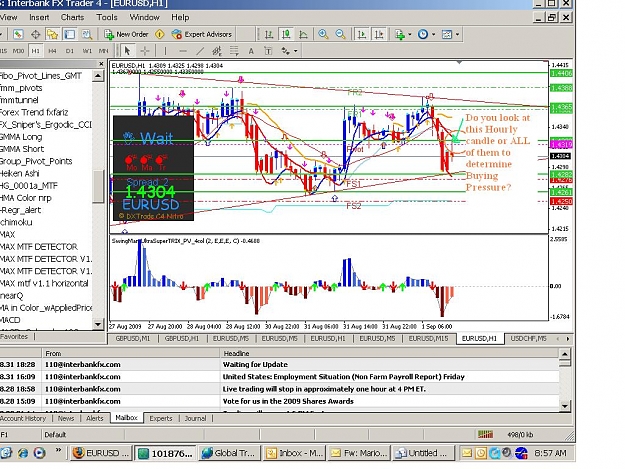Toggle the Terminal window icon
The width and height of the screenshot is (625, 469).
coord(70,35)
